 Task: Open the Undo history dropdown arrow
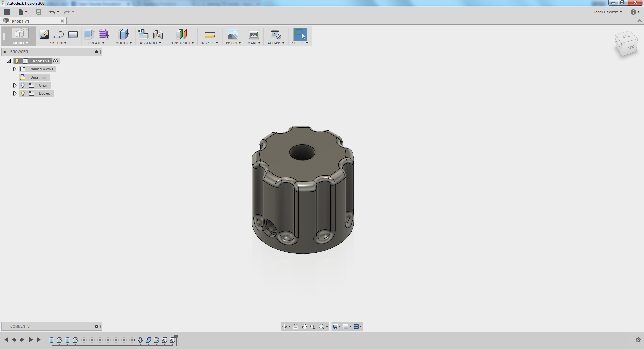tap(58, 12)
